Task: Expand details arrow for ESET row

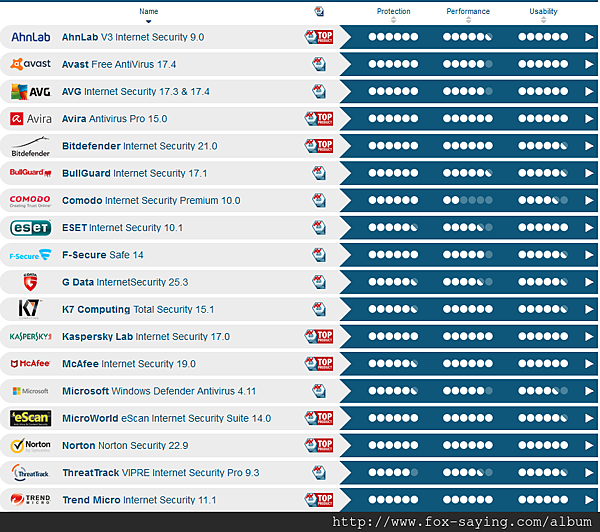Action: click(589, 228)
